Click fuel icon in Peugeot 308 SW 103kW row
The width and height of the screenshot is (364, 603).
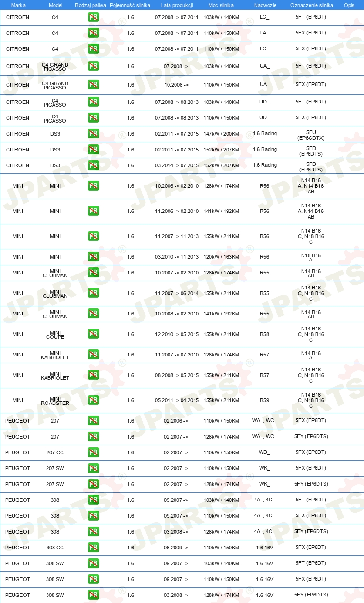[x=93, y=563]
